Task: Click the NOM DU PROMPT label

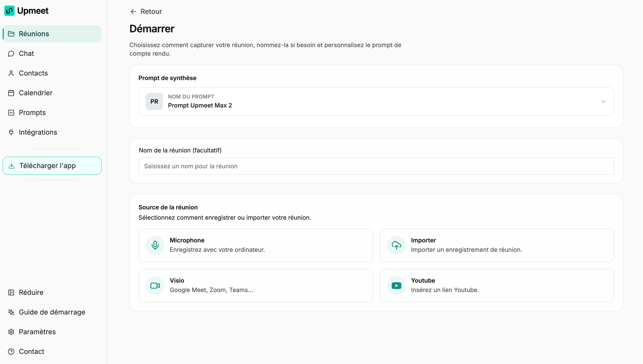Action: 191,97
